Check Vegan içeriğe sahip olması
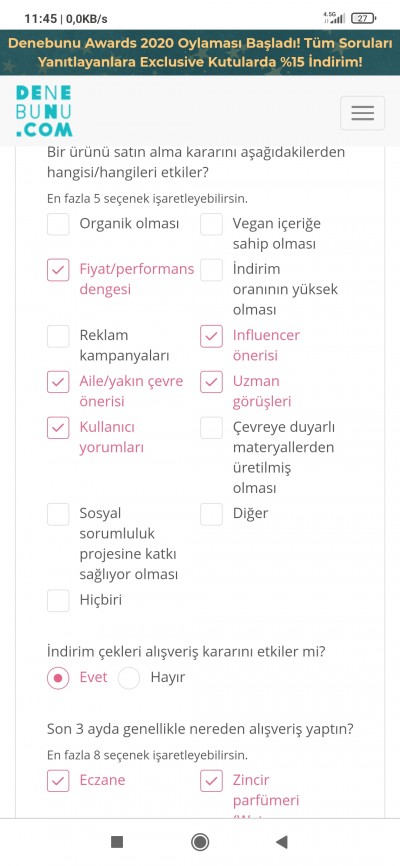 pyautogui.click(x=211, y=224)
